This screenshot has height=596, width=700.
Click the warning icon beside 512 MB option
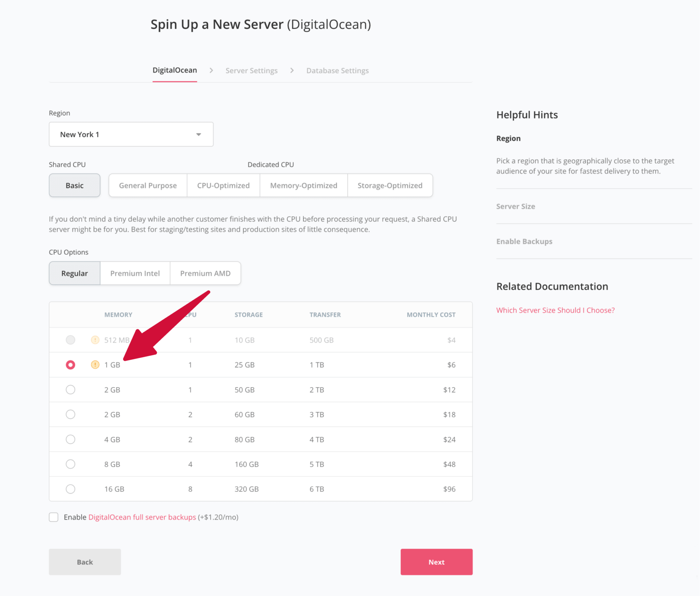(95, 340)
